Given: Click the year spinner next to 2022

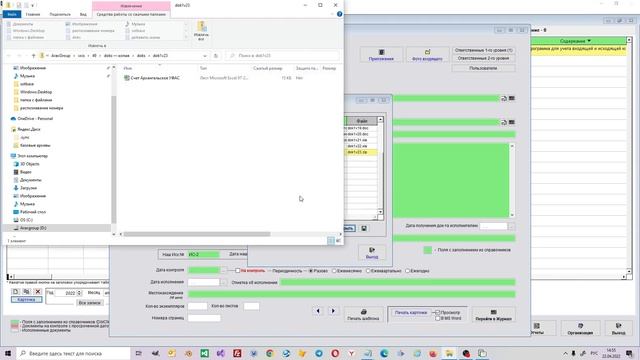Looking at the screenshot, I should tap(79, 293).
